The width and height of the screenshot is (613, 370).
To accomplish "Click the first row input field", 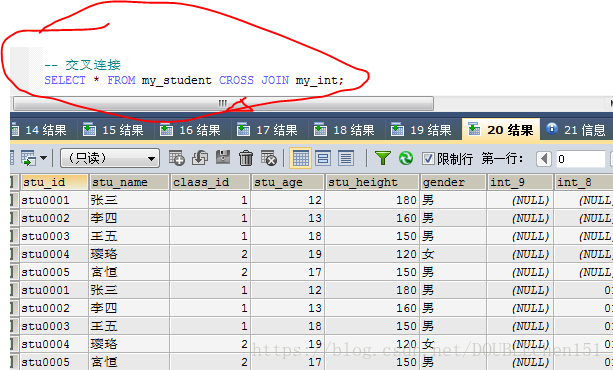I will pyautogui.click(x=581, y=159).
